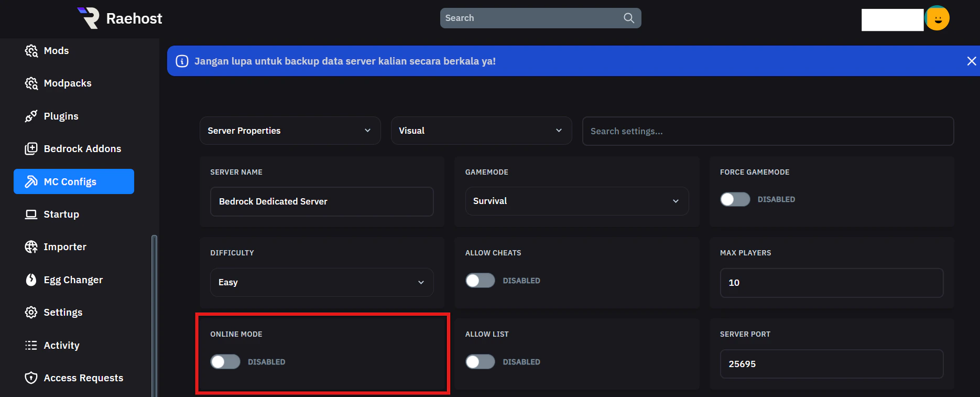Open the Visual mode dropdown
This screenshot has height=397, width=980.
click(481, 131)
